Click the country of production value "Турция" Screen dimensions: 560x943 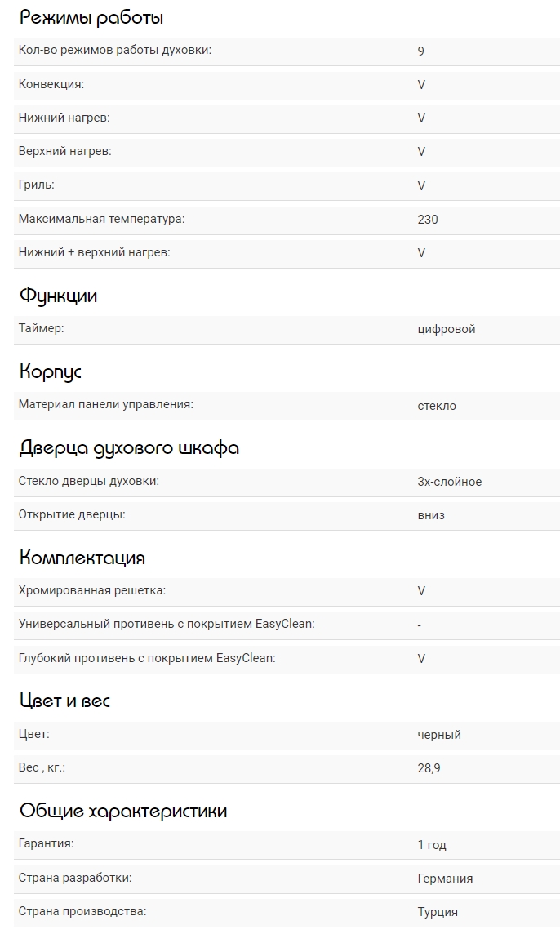coord(438,912)
